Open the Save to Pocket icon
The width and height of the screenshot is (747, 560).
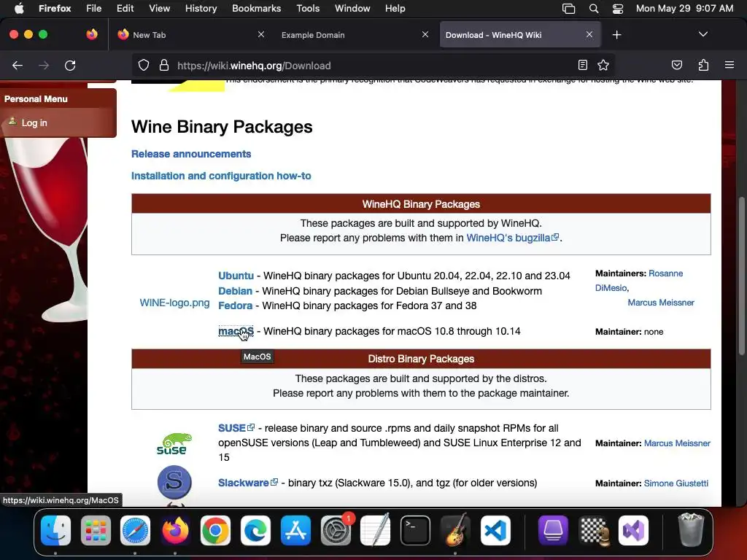click(676, 65)
